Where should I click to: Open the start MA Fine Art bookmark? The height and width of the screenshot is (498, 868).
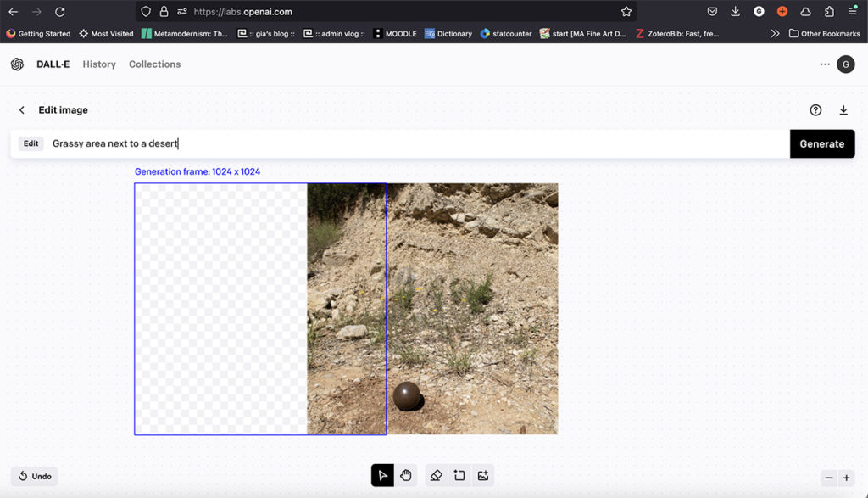pyautogui.click(x=583, y=34)
